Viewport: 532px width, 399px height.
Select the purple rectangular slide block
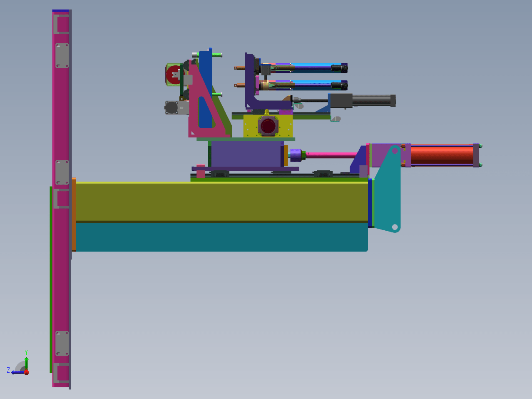[x=248, y=154]
